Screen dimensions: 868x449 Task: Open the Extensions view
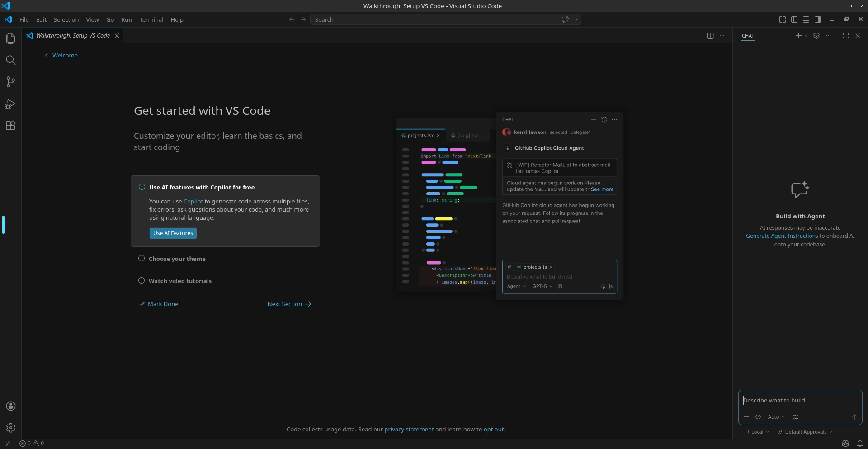(x=10, y=126)
